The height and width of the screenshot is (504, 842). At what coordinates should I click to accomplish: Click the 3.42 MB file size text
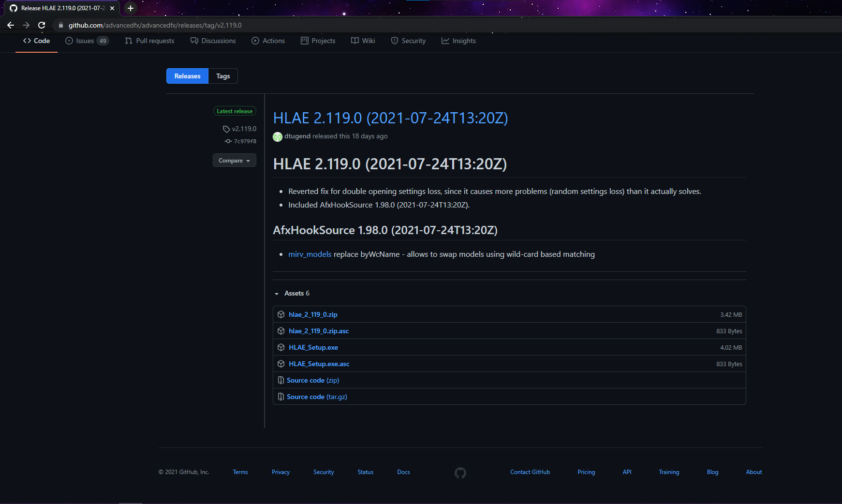(x=731, y=314)
